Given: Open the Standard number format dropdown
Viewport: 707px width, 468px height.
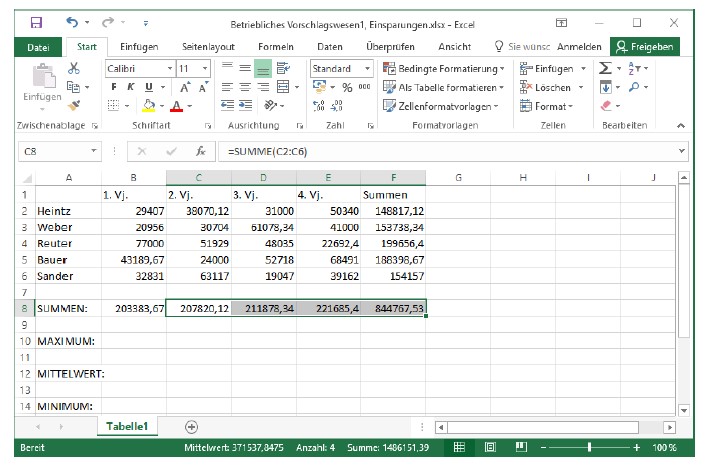Looking at the screenshot, I should (367, 69).
